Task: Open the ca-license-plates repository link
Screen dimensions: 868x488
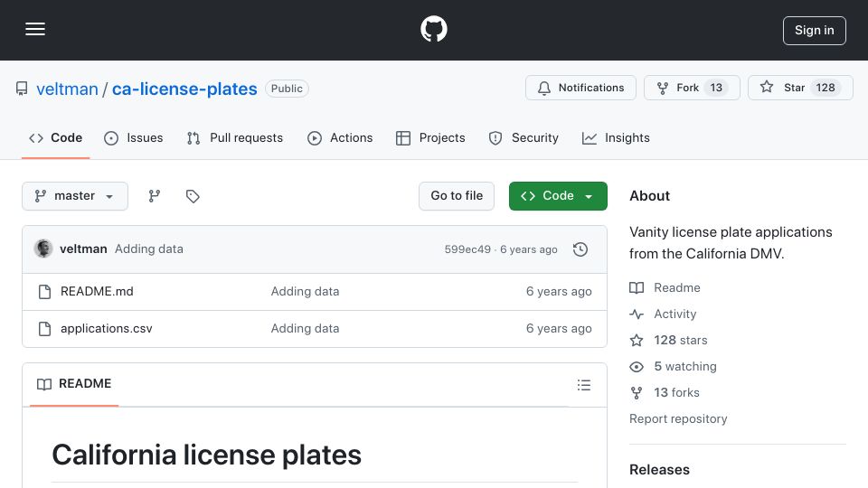Action: click(x=184, y=89)
